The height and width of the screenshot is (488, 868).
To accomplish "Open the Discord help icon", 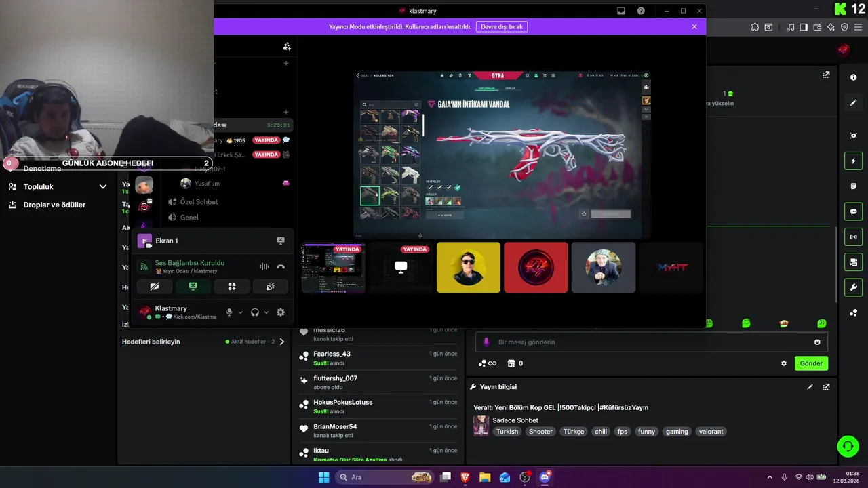I will point(641,11).
